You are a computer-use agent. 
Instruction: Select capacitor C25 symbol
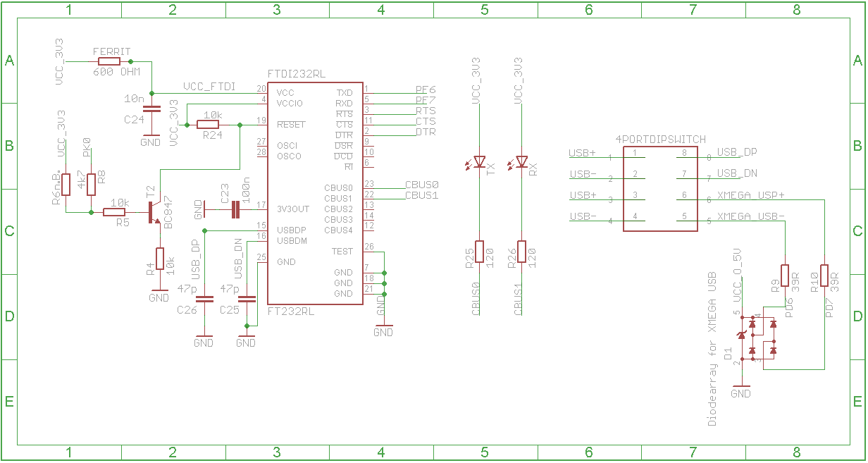click(x=247, y=299)
